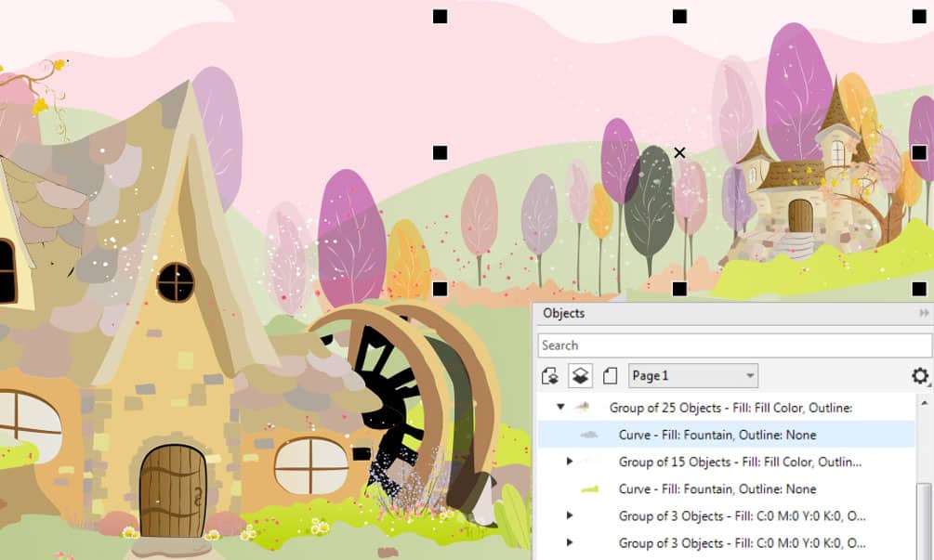Select the distant castle's brown arched door
934x560 pixels.
click(800, 215)
